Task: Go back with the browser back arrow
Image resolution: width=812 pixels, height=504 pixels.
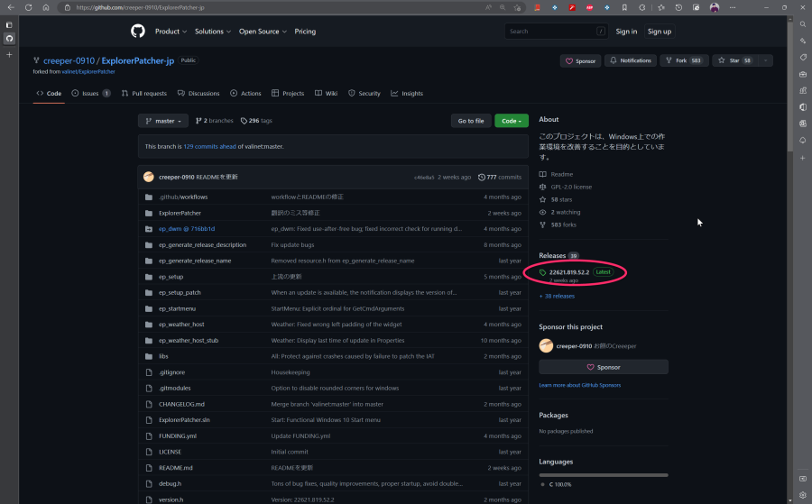Action: tap(11, 7)
